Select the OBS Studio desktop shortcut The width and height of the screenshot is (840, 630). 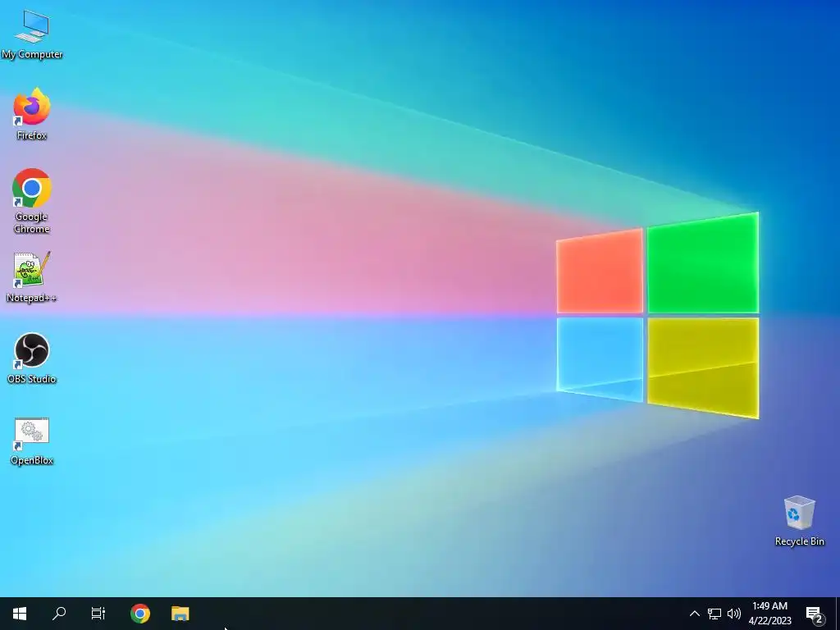coord(32,358)
